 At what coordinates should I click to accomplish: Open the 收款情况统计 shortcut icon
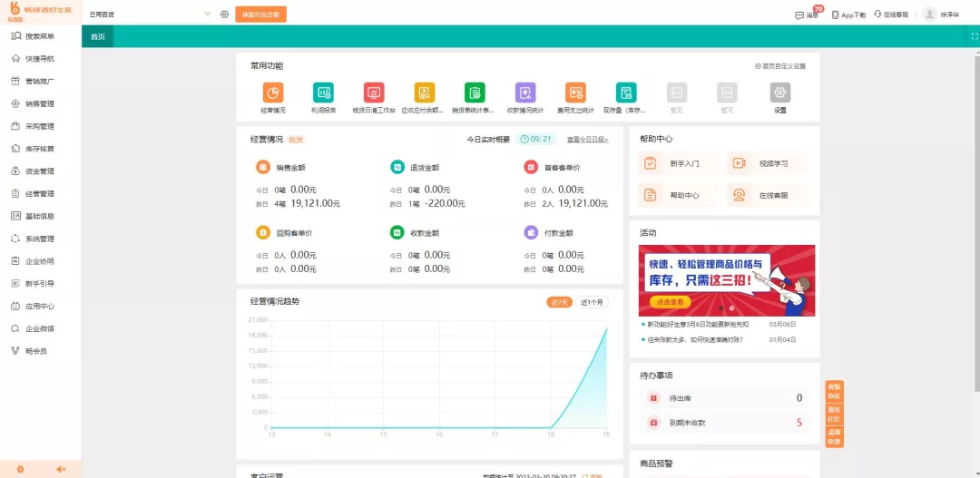click(x=525, y=93)
